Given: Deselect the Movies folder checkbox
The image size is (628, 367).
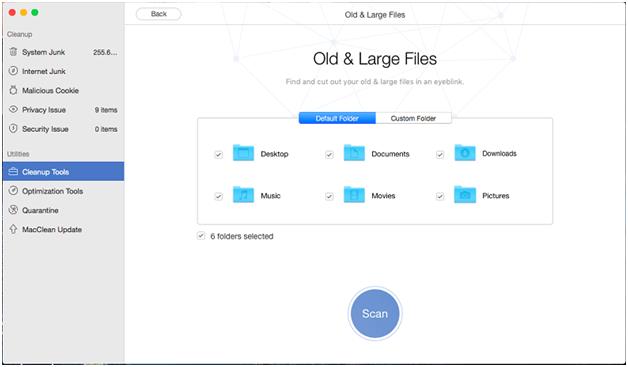Looking at the screenshot, I should click(x=329, y=196).
